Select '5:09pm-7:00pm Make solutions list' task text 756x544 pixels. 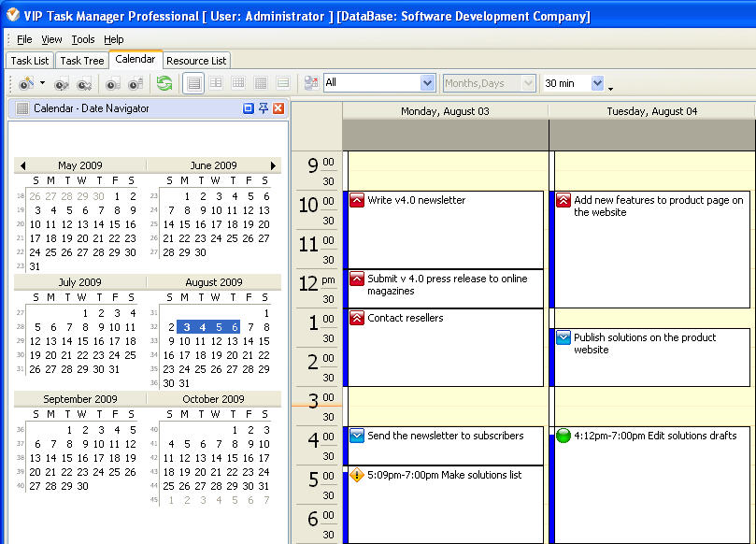(x=445, y=475)
